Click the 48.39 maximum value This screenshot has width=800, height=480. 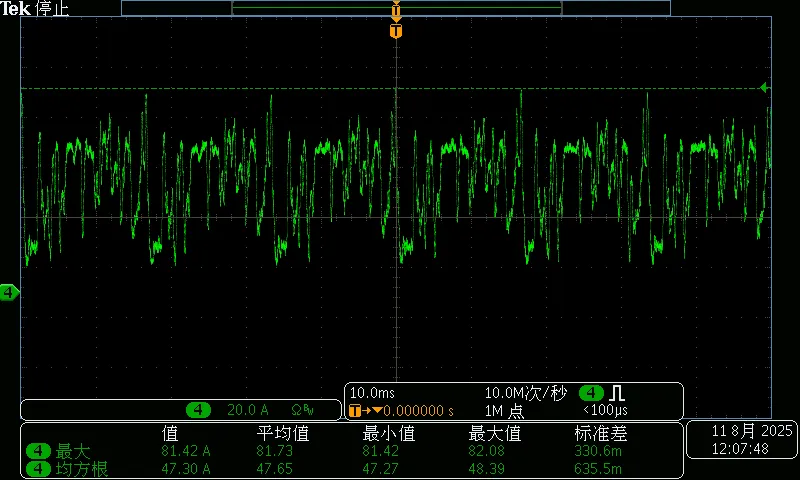coord(486,468)
